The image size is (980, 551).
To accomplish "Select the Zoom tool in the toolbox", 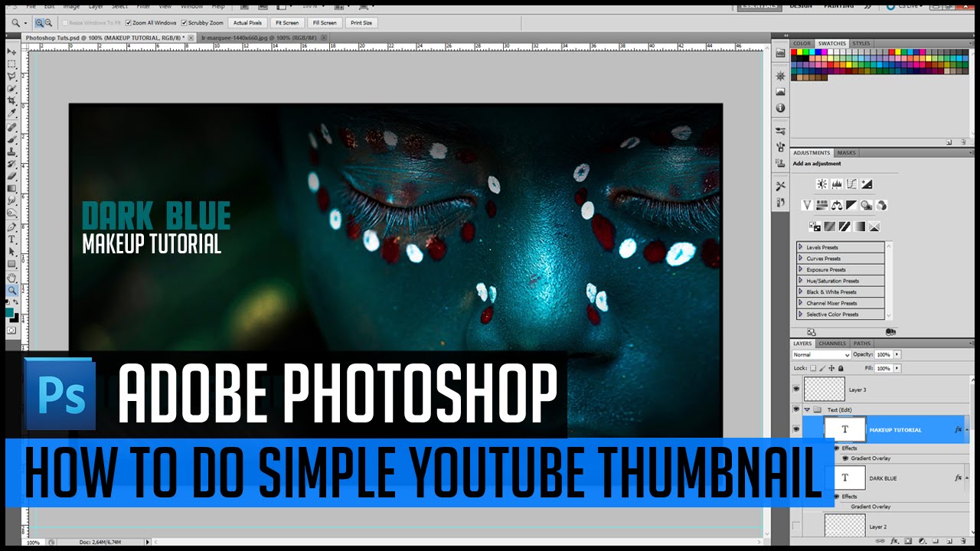I will point(12,291).
